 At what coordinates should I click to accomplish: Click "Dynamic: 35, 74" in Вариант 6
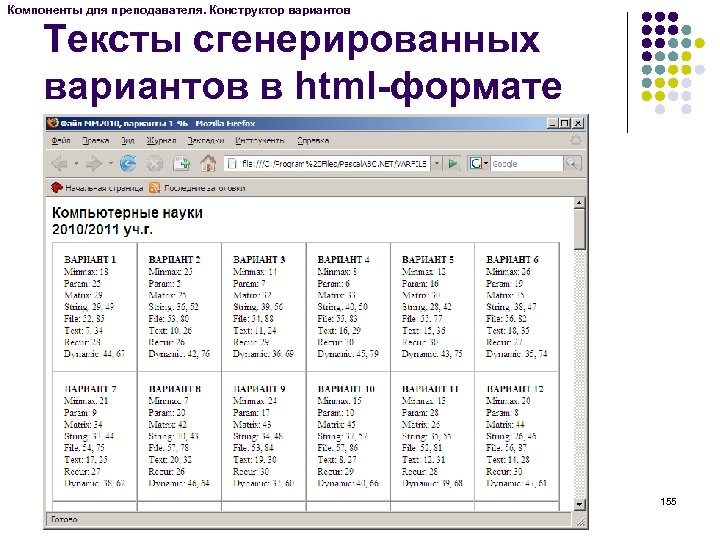coord(517,354)
